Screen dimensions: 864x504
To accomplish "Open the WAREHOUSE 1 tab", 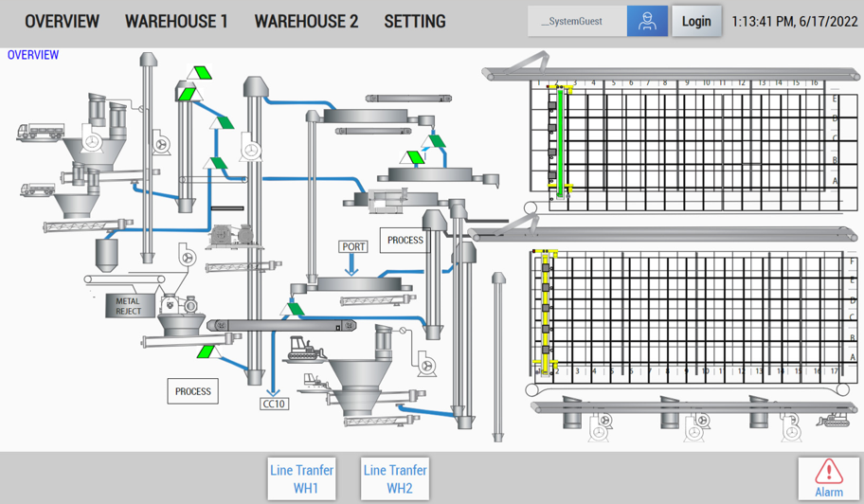I will 176,22.
